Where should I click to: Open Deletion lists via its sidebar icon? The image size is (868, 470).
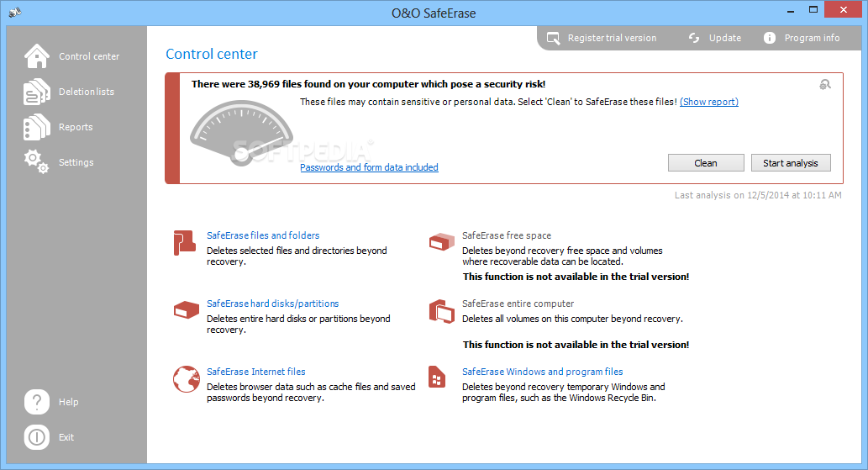36,92
